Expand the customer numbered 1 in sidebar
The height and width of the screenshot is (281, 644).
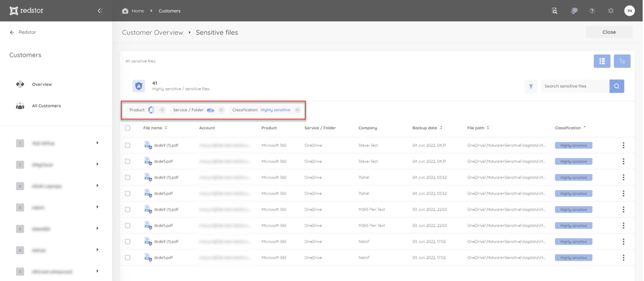(97, 143)
